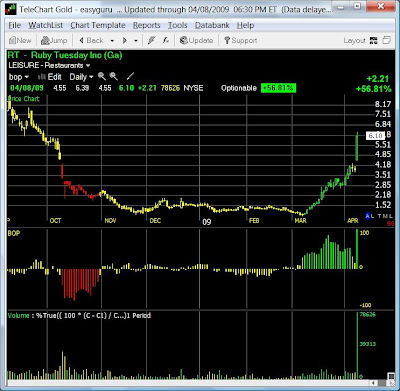The height and width of the screenshot is (391, 400).
Task: Click the zoom out magnifier icon
Action: point(114,77)
